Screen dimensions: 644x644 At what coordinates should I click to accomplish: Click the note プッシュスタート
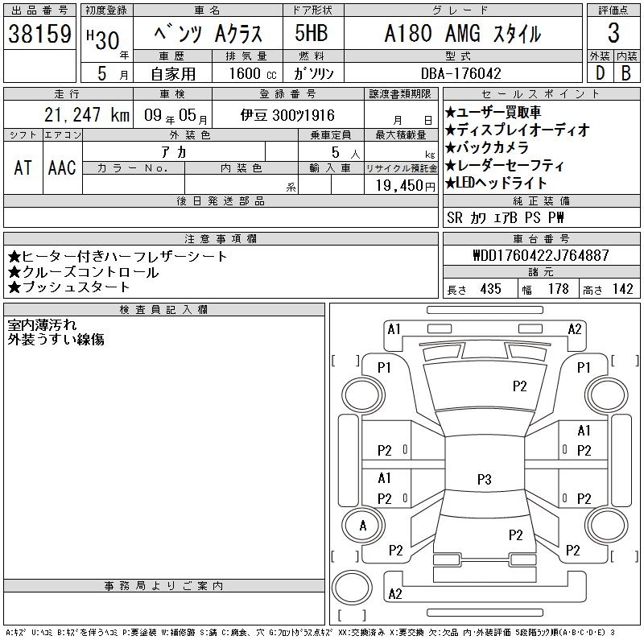pos(69,287)
